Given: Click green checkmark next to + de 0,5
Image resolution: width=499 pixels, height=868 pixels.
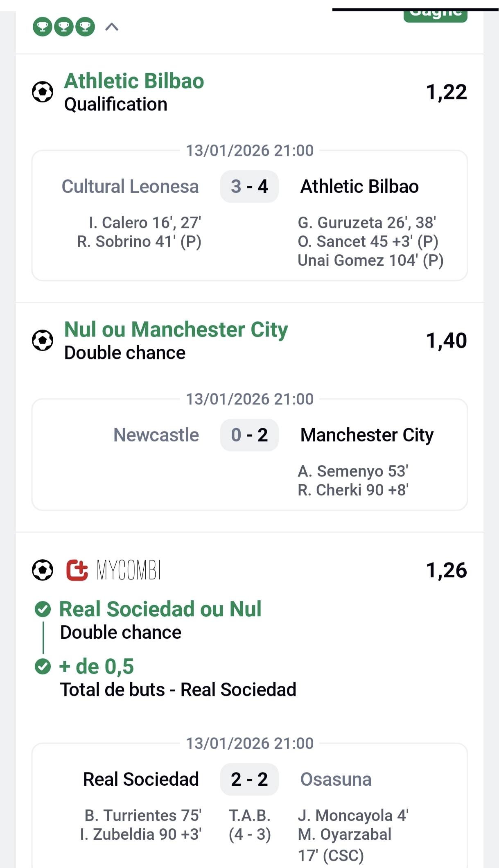Looking at the screenshot, I should coord(43,667).
